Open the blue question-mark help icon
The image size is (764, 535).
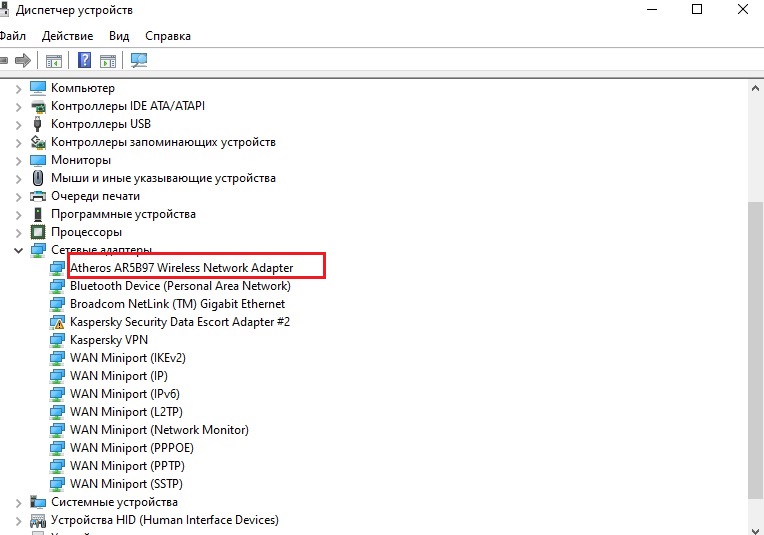pyautogui.click(x=85, y=61)
